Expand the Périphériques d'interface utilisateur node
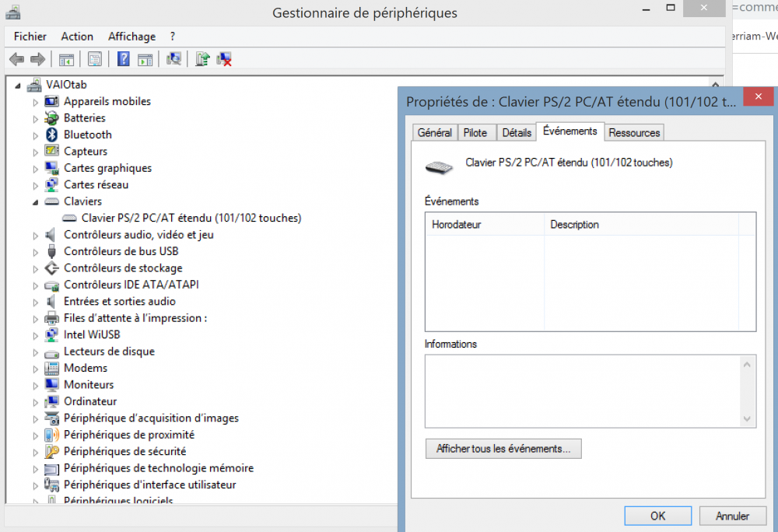778x532 pixels. click(35, 486)
